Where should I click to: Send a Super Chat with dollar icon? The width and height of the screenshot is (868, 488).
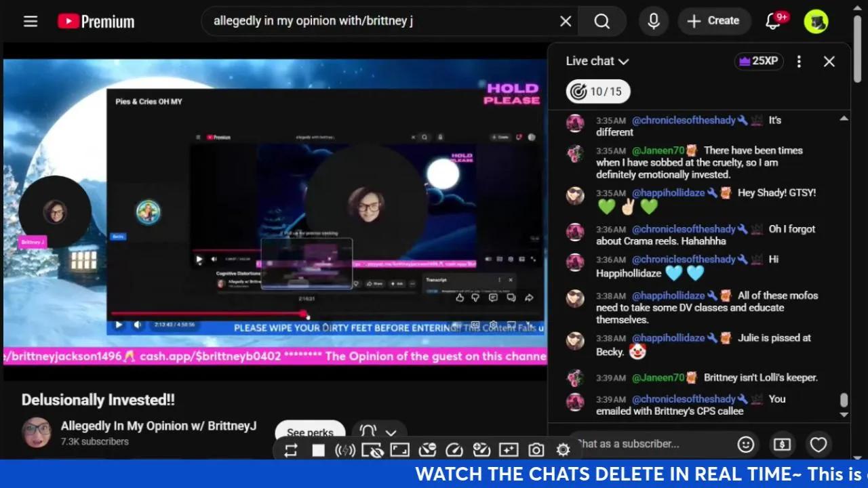point(782,445)
